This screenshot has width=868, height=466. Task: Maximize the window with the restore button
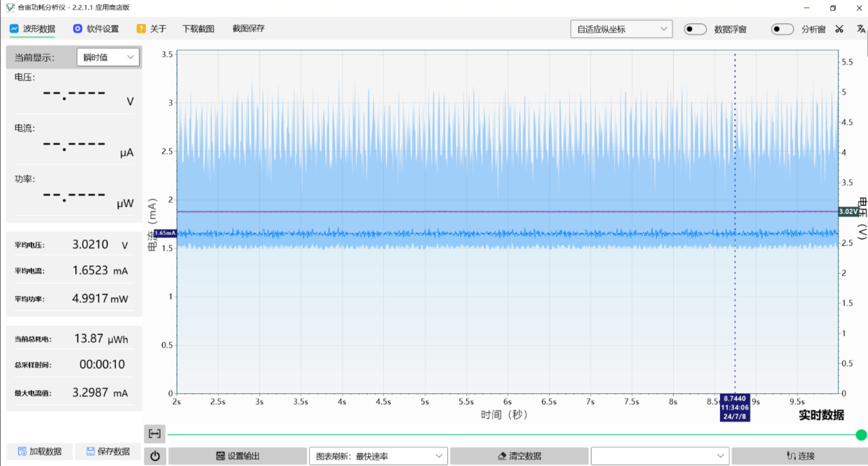(x=833, y=8)
